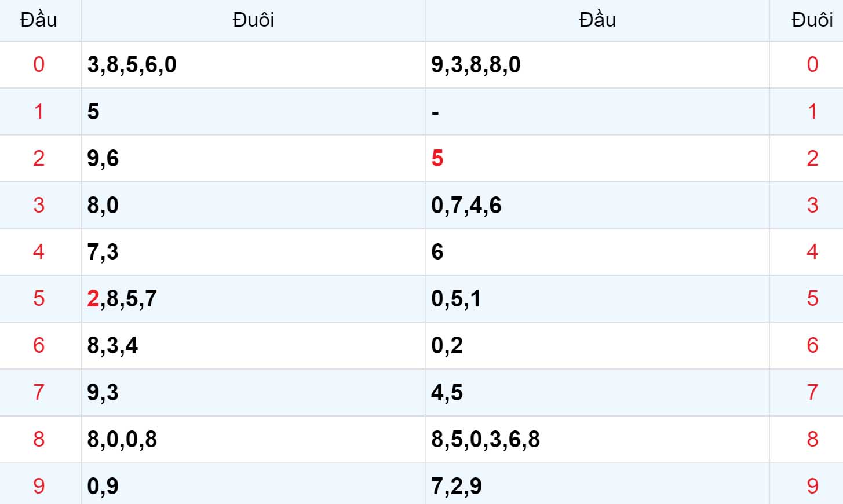Click red digit 0 in the right Đuôi column

[812, 64]
